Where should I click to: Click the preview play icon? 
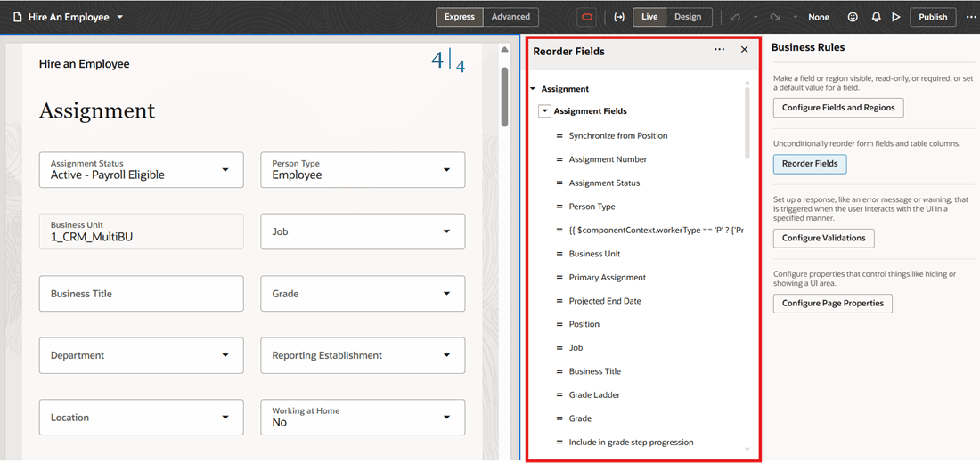[896, 17]
